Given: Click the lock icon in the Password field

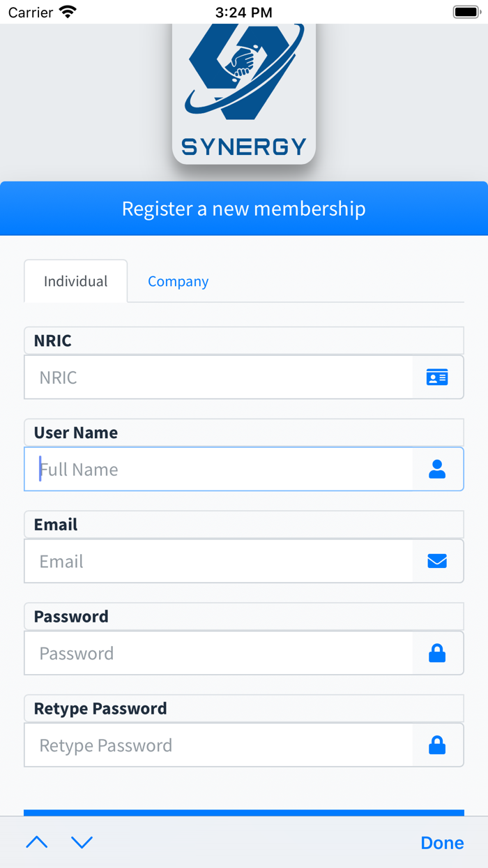Looking at the screenshot, I should click(x=437, y=653).
